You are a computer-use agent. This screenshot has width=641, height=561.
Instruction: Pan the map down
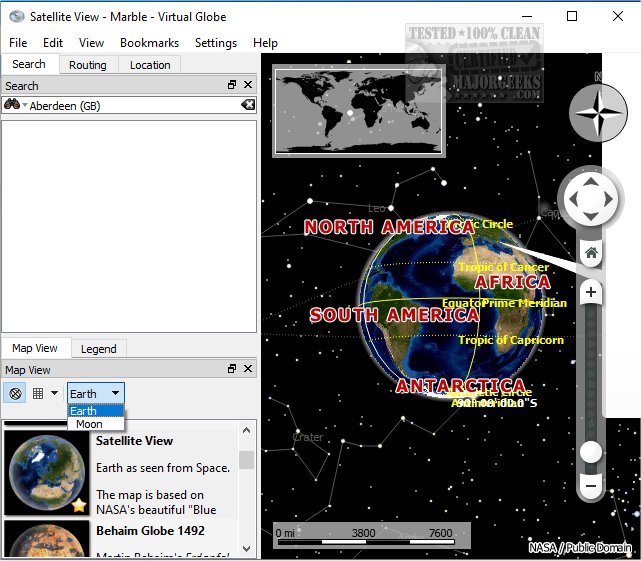(x=590, y=217)
